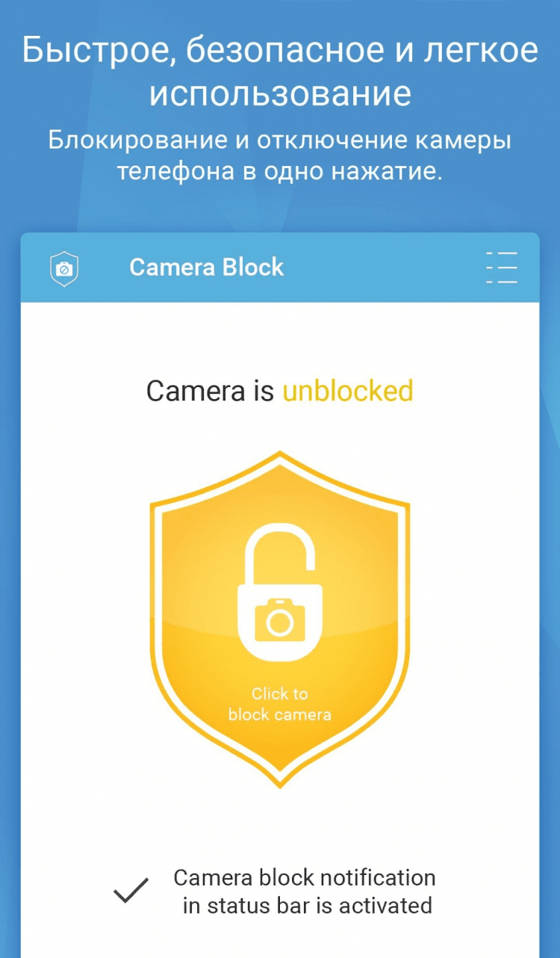Tap 'in status bar is activated' line
The width and height of the screenshot is (560, 958).
[x=308, y=906]
